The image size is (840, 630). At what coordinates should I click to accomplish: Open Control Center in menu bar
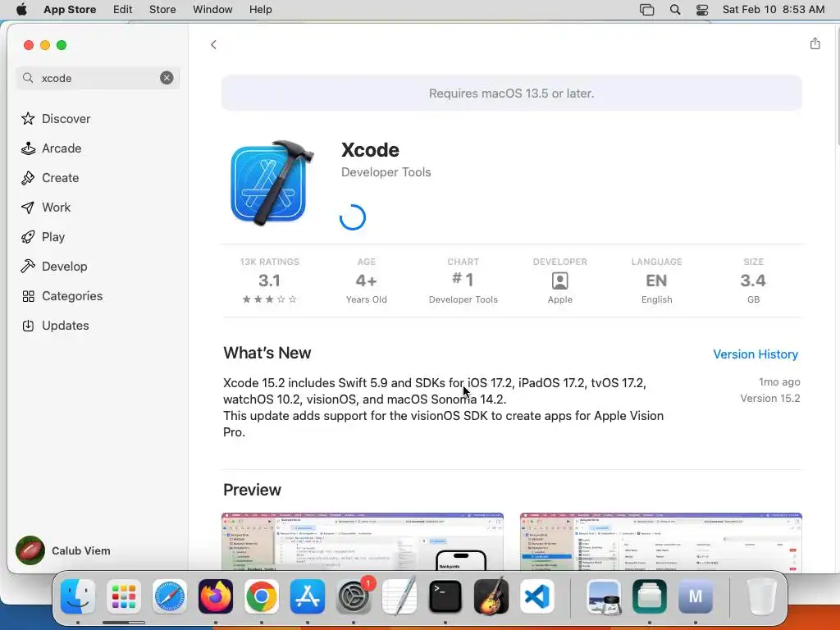(x=702, y=10)
